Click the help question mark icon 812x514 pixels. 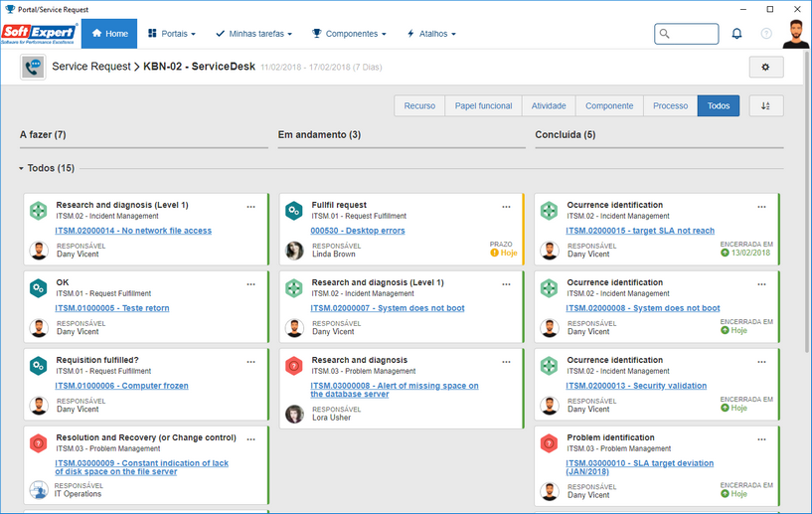click(x=766, y=34)
